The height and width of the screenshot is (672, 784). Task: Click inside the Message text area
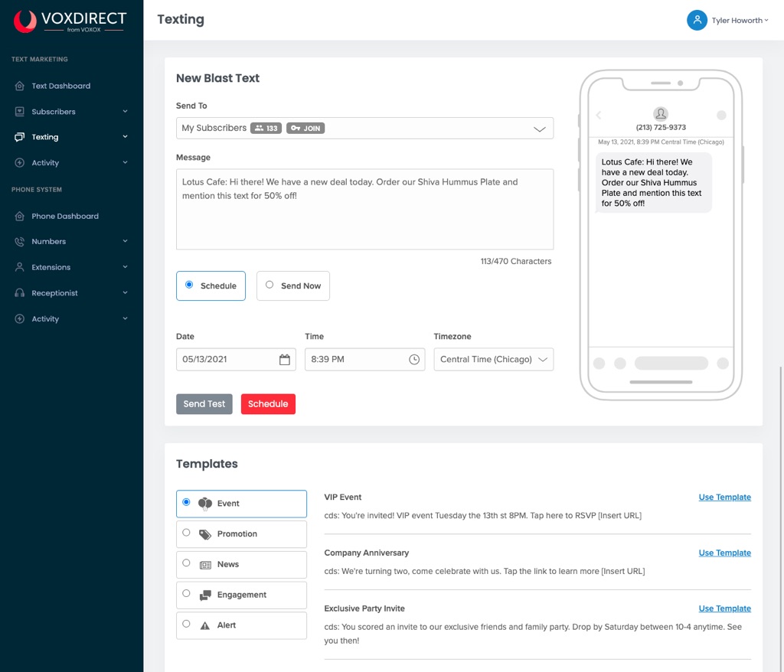364,218
